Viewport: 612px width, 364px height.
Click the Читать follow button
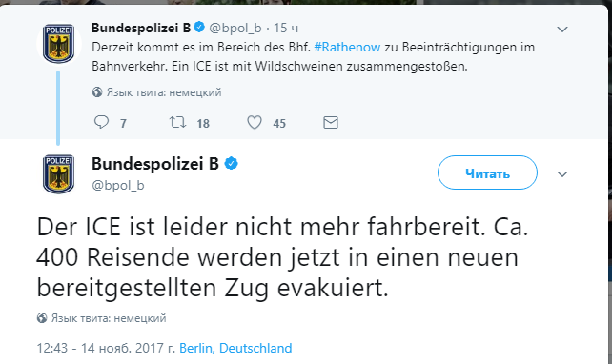[487, 172]
